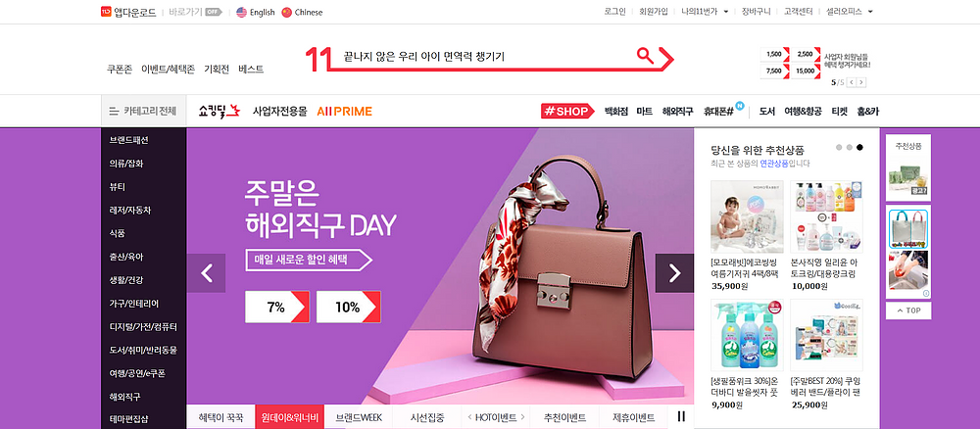Select 해외직구 in the top navigation
This screenshot has width=980, height=429.
(677, 111)
